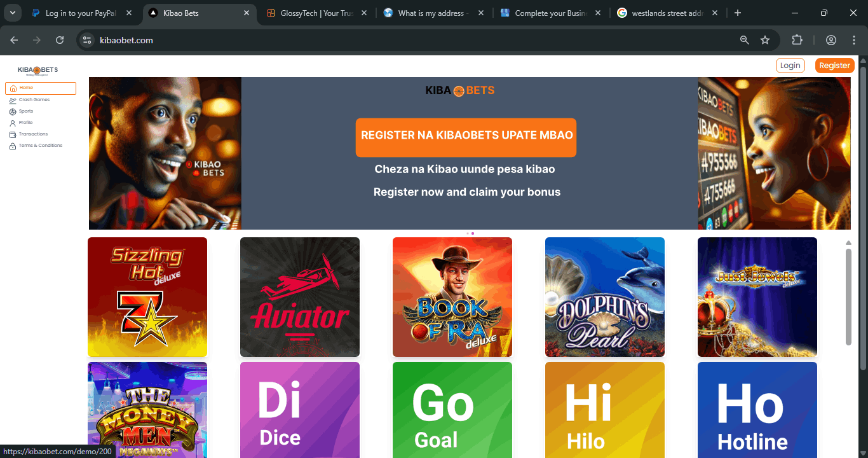868x458 pixels.
Task: Click the KIBAO BETS logo
Action: [x=37, y=69]
